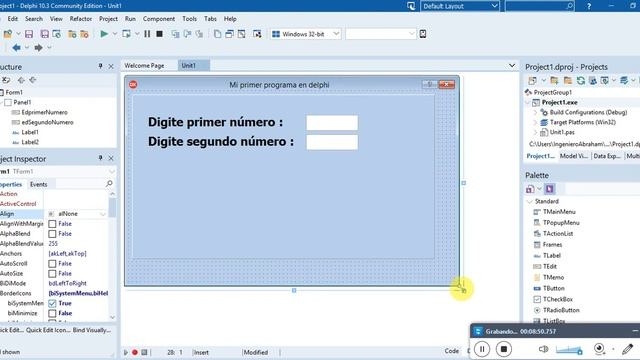Select EdprimerNumero in the Structure tree

tap(44, 112)
